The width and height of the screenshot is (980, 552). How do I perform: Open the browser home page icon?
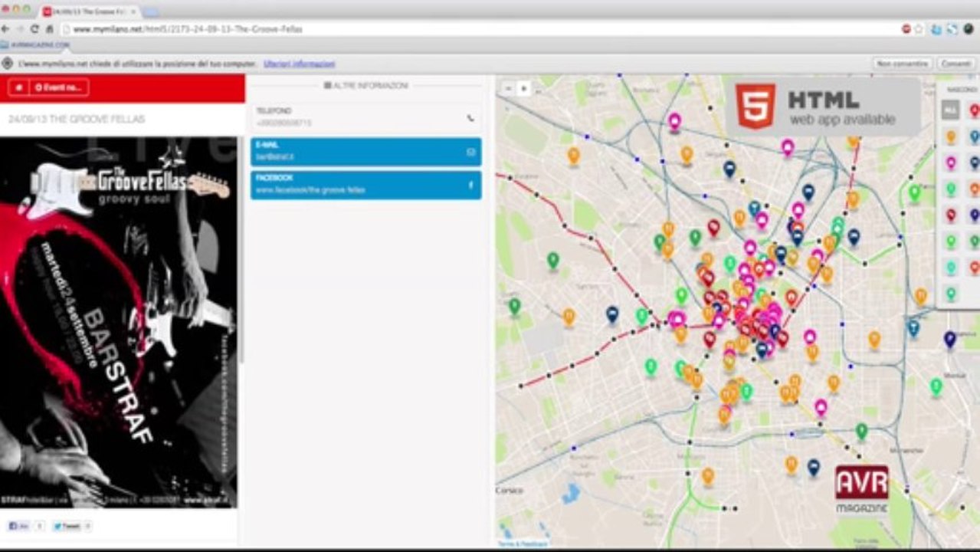tap(50, 29)
